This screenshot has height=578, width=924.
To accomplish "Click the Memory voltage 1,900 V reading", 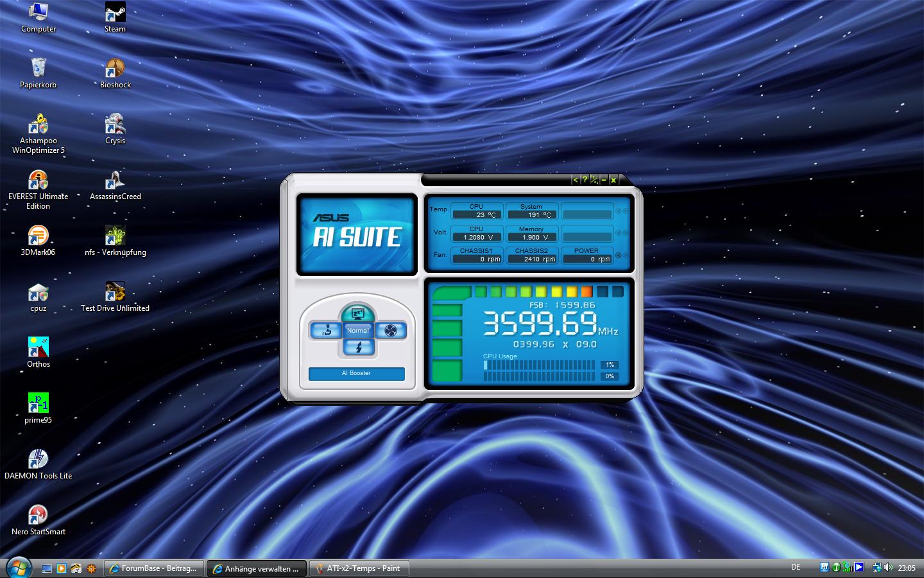I will pyautogui.click(x=531, y=237).
